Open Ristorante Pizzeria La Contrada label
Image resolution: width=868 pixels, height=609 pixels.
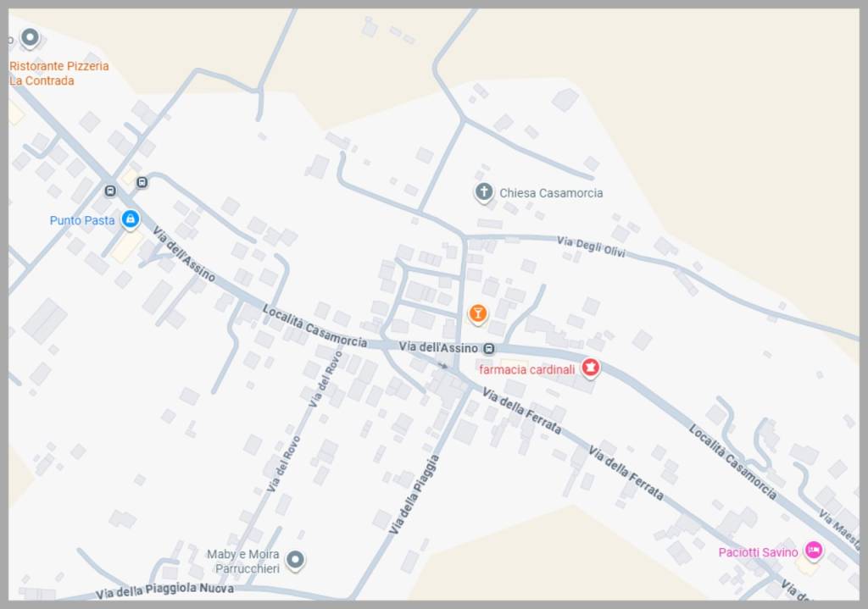(x=58, y=73)
